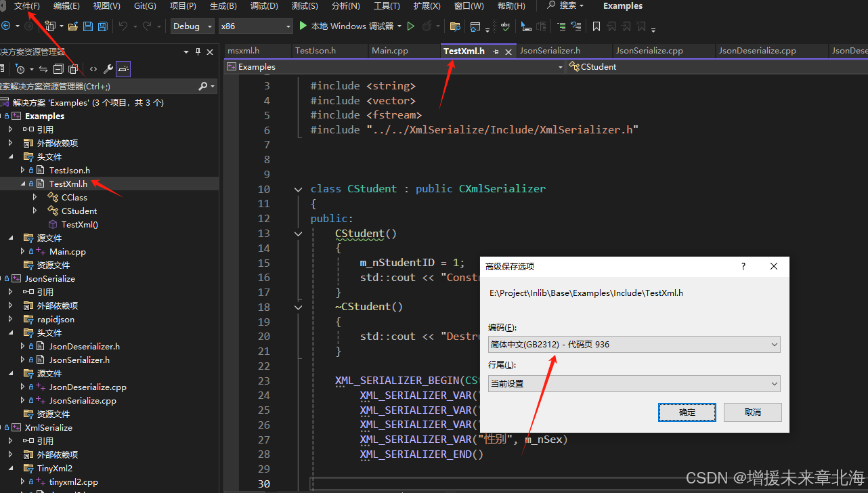Screen dimensions: 868x493
Task: Click show all files icon
Action: point(73,68)
